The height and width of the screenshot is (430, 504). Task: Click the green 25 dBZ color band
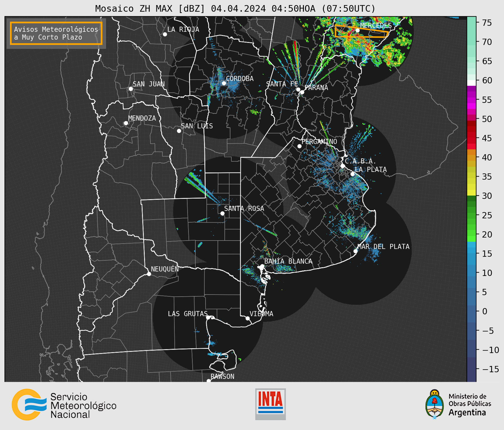(x=471, y=215)
